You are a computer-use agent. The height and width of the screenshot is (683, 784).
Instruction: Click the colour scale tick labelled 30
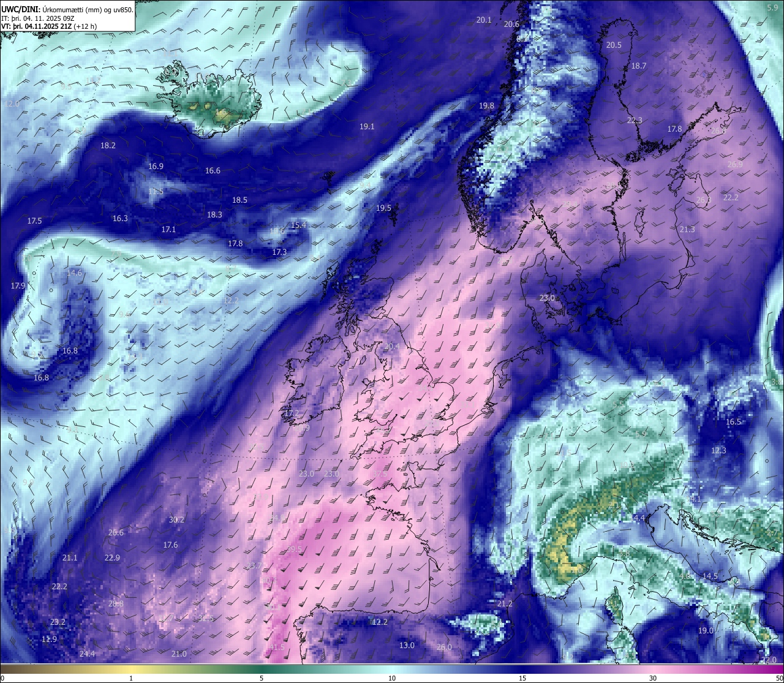pos(653,678)
